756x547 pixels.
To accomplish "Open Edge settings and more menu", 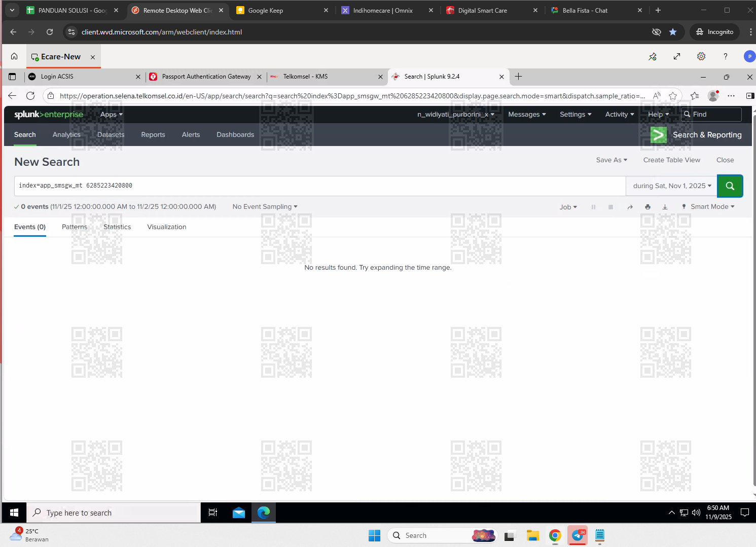I will coord(731,96).
